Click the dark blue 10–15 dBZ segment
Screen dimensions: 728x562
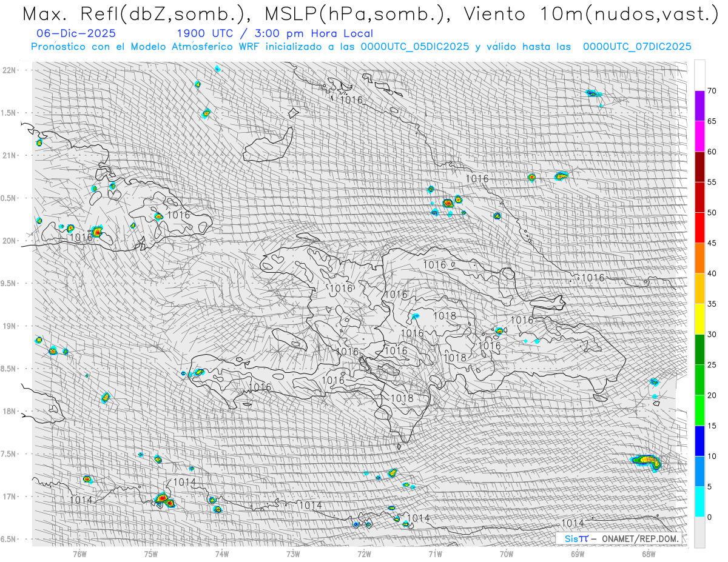[699, 441]
